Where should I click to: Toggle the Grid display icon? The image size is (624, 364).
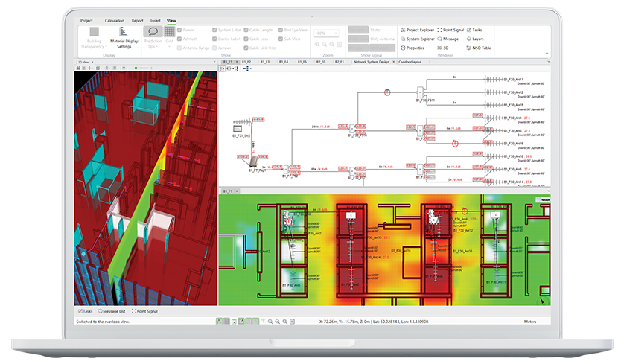pos(170,32)
